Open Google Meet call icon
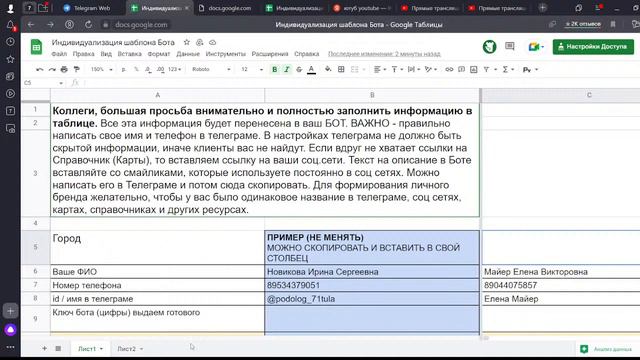Screen dimensions: 640x360 (x=536, y=47)
